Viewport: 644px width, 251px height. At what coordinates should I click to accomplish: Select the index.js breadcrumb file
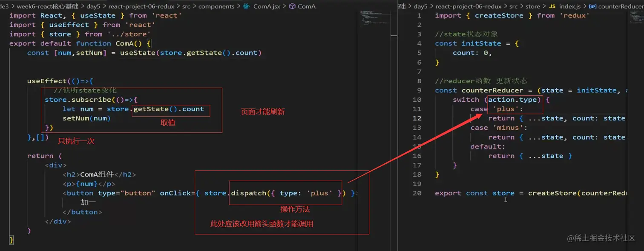(x=569, y=6)
